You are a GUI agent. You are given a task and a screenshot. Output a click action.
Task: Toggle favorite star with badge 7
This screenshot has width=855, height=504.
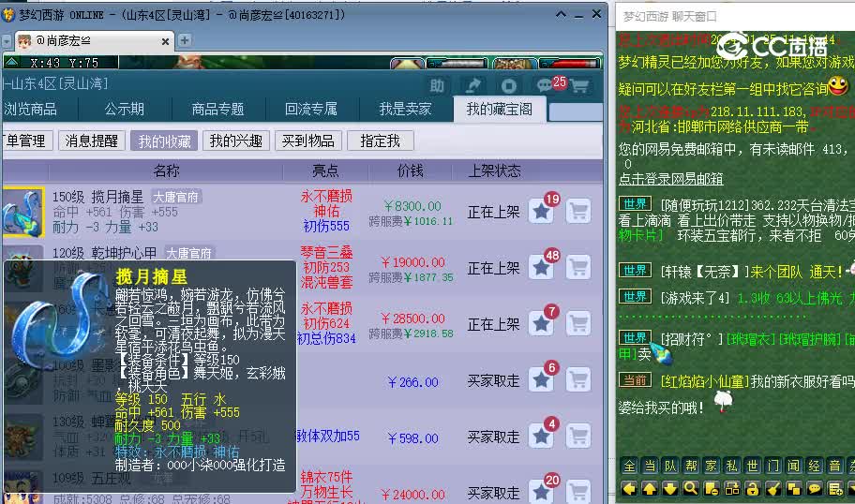click(541, 323)
